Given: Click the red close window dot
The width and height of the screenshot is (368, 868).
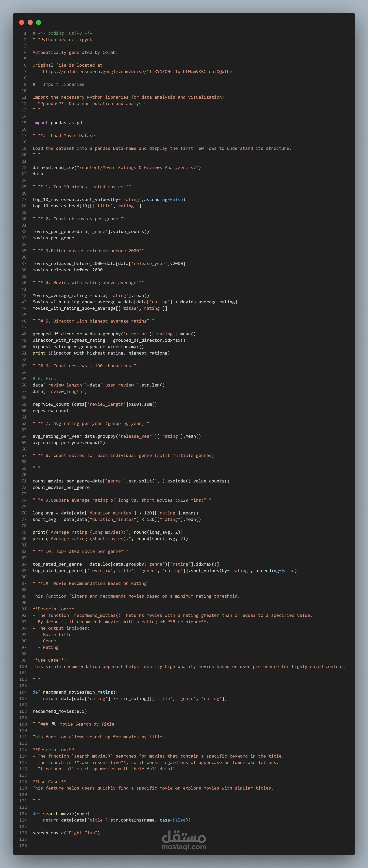Looking at the screenshot, I should (22, 22).
